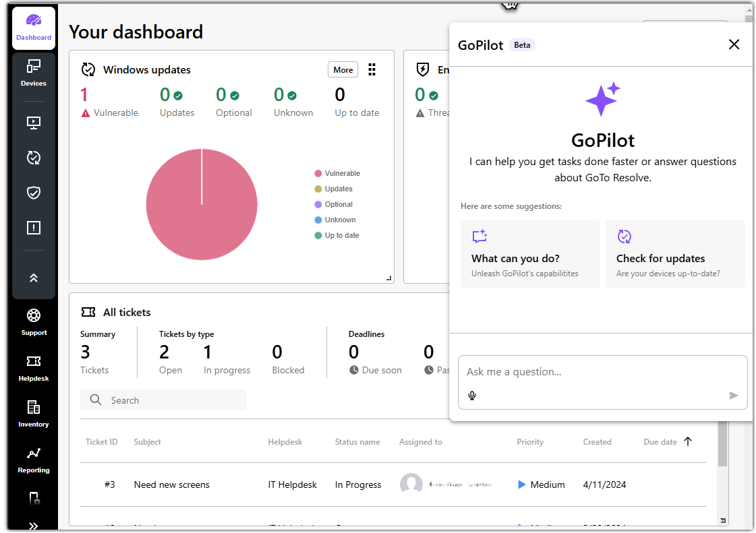
Task: Open the alerts exclamation sidebar icon
Action: (x=34, y=228)
